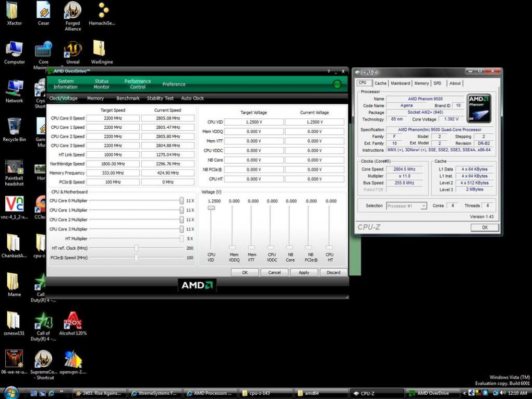This screenshot has height=399, width=532.
Task: Click CPU VID target voltage field
Action: coord(254,122)
